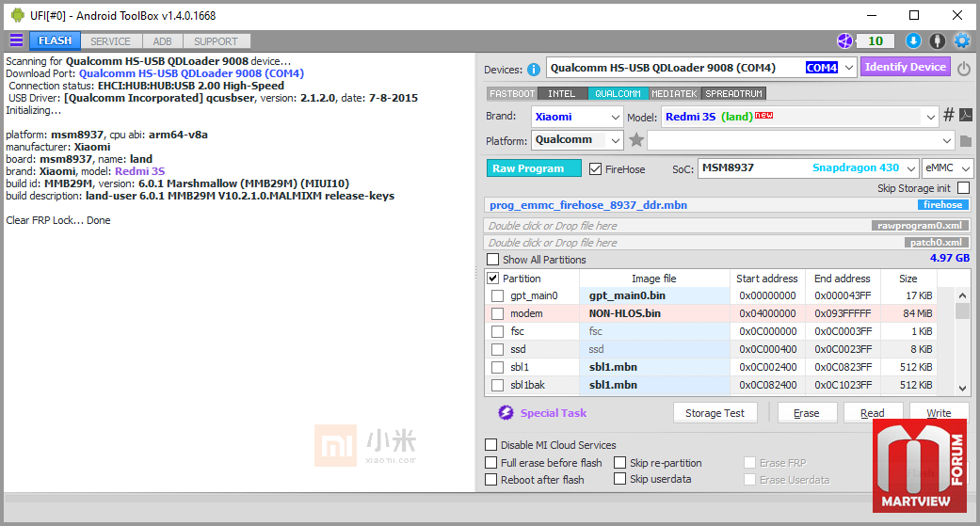The width and height of the screenshot is (980, 526).
Task: Click Redmi 3S model link in log
Action: (x=140, y=171)
